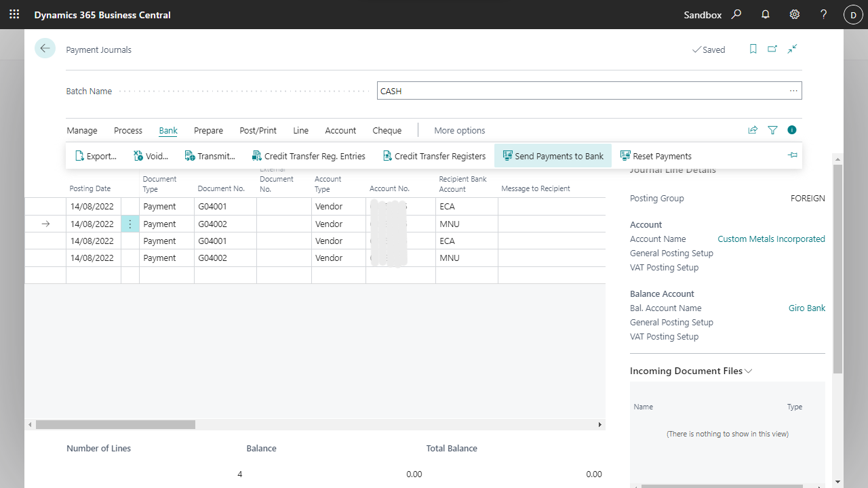This screenshot has width=868, height=488.
Task: Open the Account menu
Action: (340, 130)
